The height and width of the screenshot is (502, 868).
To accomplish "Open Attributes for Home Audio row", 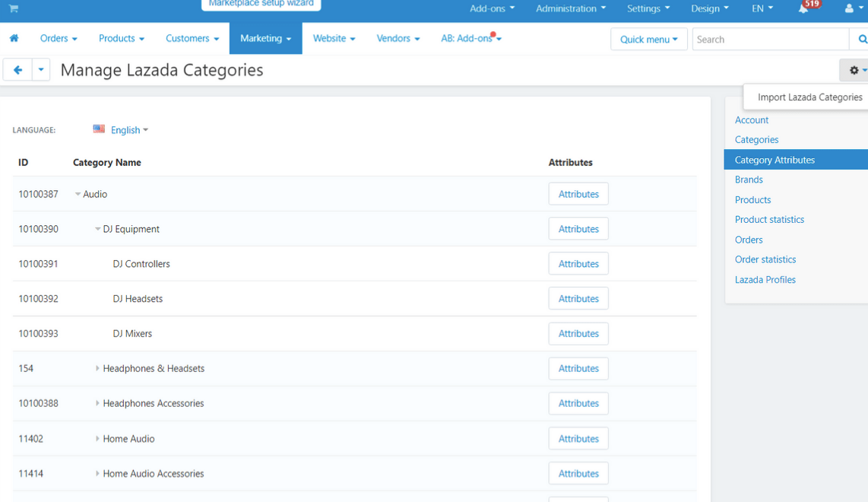I will (x=578, y=438).
